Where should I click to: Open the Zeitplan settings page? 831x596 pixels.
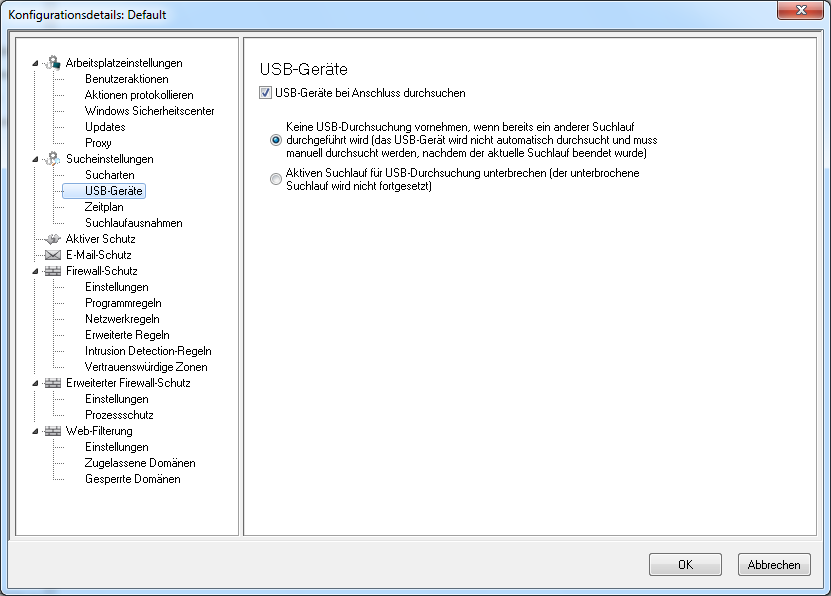pos(104,207)
